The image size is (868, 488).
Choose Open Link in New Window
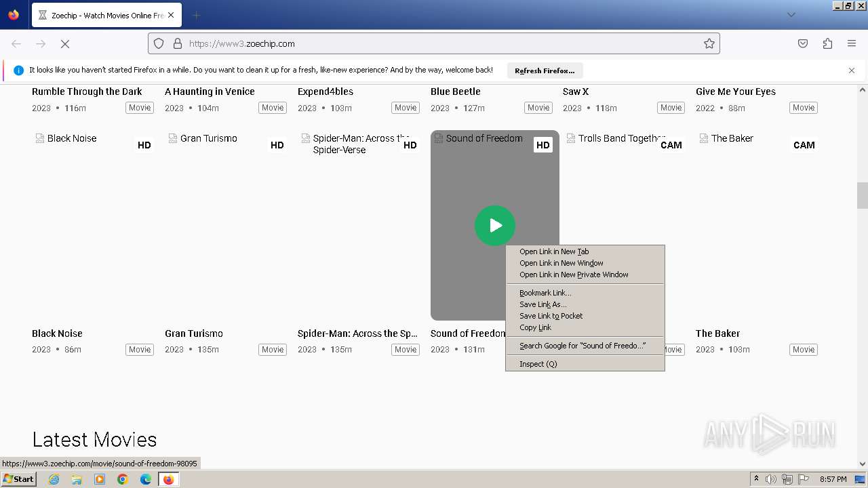(x=585, y=263)
